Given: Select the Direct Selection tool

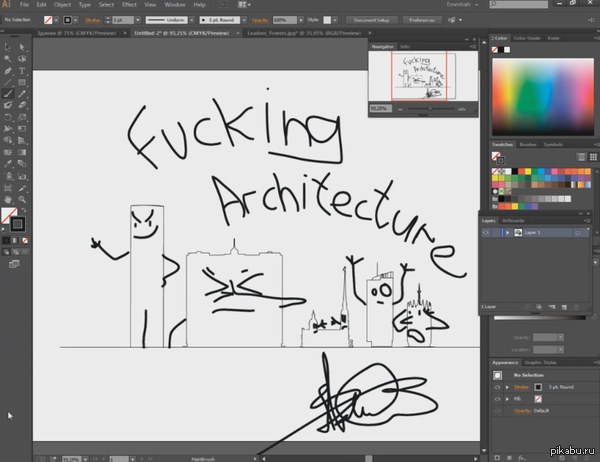Looking at the screenshot, I should [21, 46].
